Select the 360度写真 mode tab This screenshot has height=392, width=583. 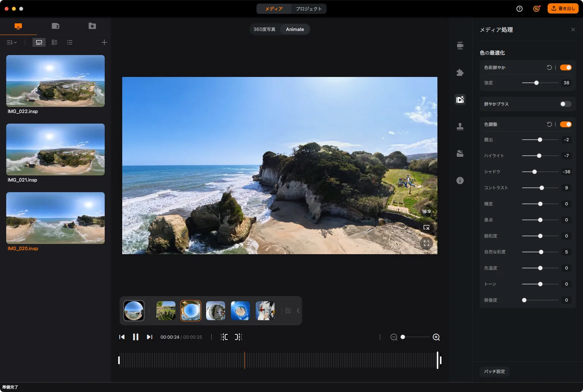(265, 30)
